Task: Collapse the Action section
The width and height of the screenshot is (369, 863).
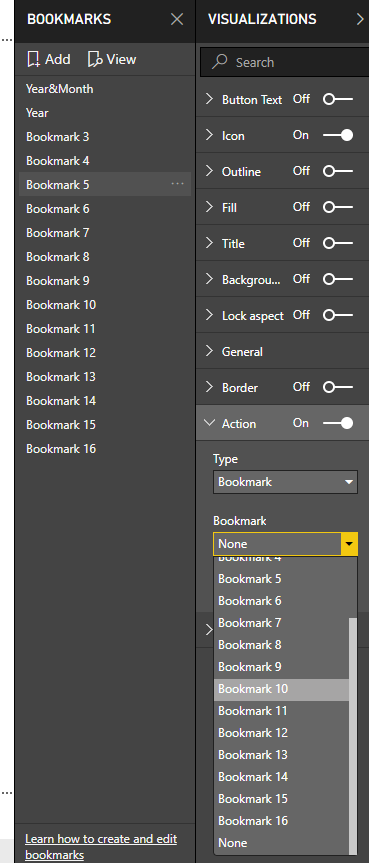Action: (209, 423)
